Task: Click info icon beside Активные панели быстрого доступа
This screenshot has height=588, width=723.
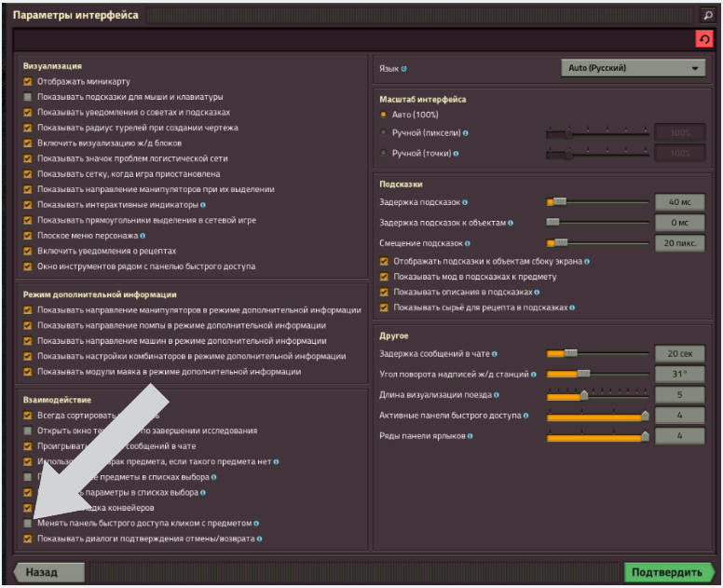Action: coord(526,416)
